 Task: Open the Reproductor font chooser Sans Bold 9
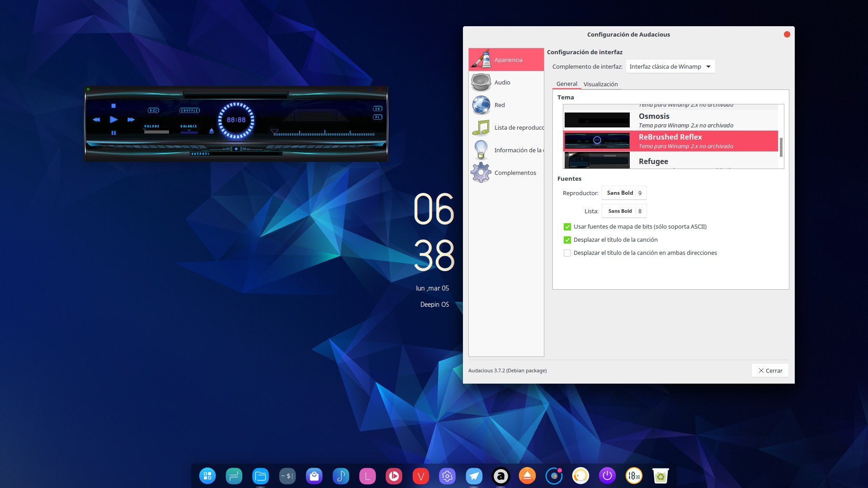click(x=624, y=193)
